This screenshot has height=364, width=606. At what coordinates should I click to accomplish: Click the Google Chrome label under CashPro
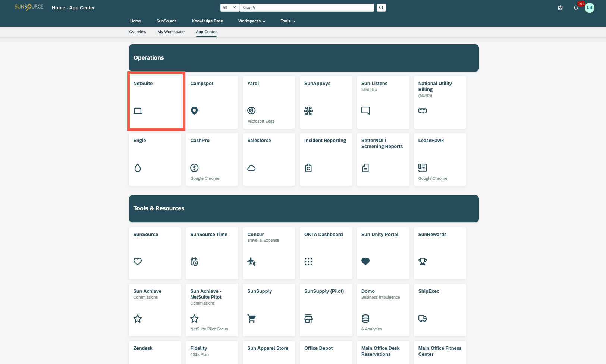click(x=205, y=178)
